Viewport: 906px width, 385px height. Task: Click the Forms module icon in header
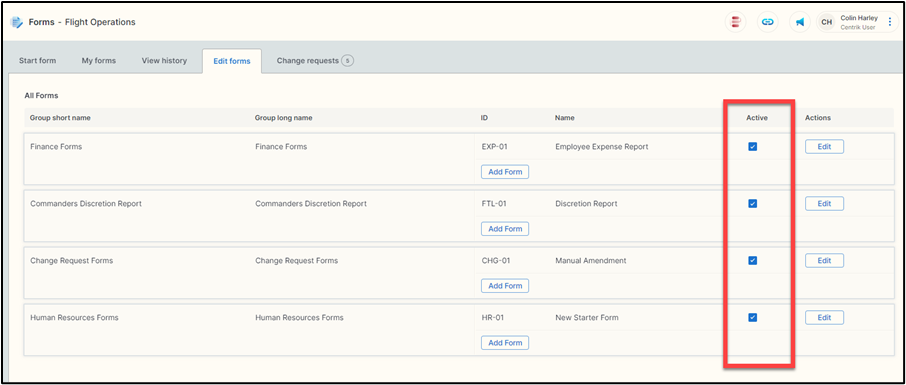(x=17, y=23)
